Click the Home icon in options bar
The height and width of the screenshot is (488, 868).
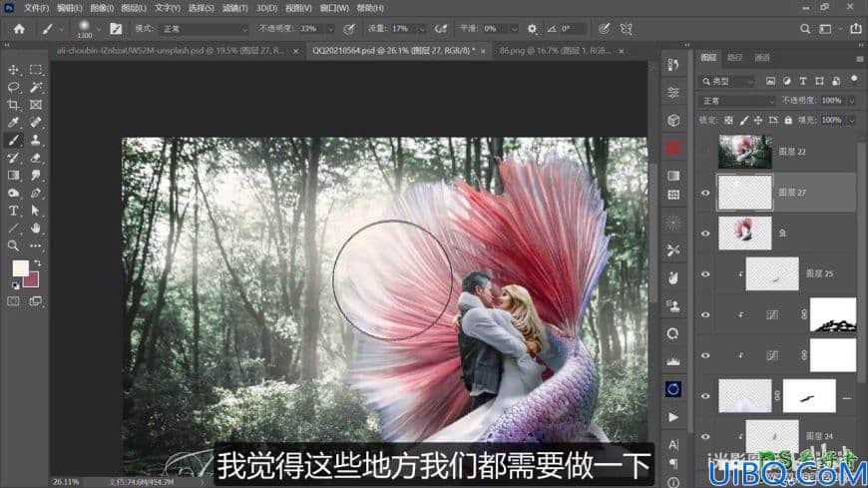click(x=19, y=29)
